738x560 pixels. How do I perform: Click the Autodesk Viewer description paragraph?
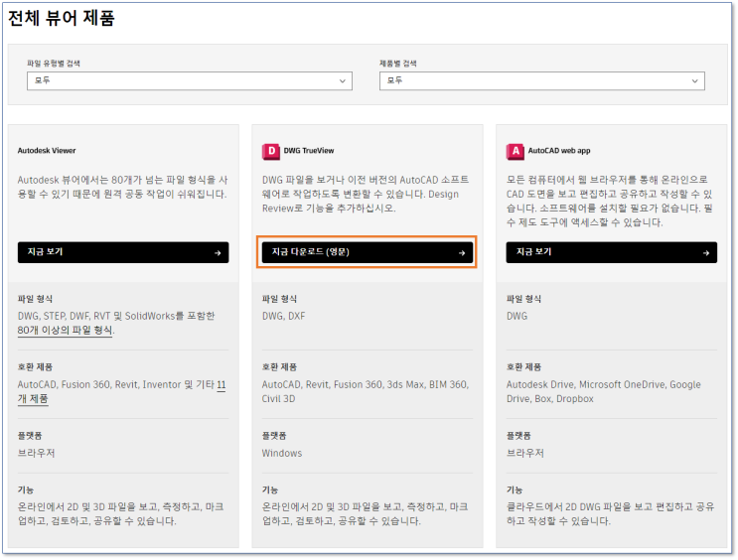[123, 187]
